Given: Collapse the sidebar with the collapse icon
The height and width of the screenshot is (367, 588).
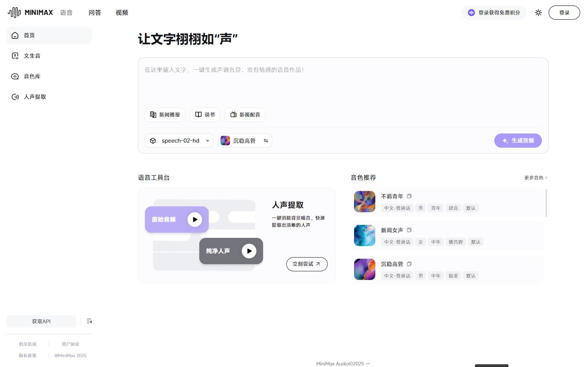Looking at the screenshot, I should [x=89, y=321].
